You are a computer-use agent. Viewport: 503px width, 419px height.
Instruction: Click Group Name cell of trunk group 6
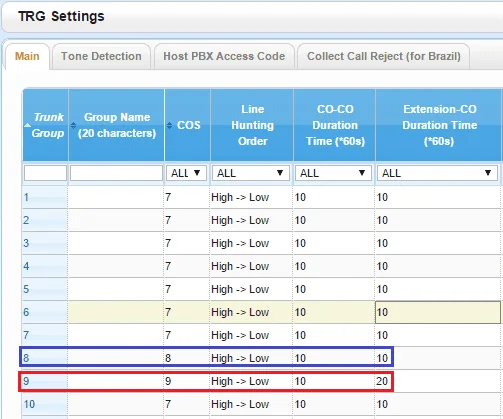click(x=116, y=312)
